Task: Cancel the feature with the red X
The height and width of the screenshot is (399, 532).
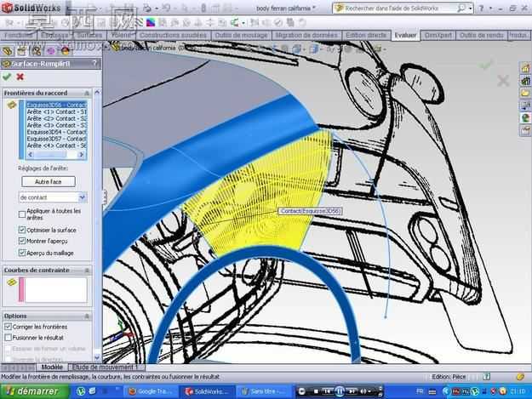Action: coord(20,77)
